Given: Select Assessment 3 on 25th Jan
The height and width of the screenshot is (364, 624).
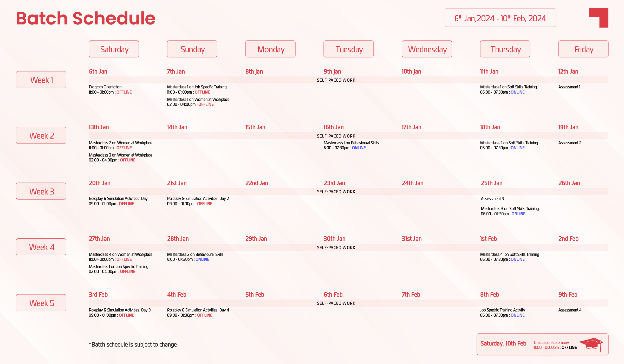Looking at the screenshot, I should [x=492, y=199].
